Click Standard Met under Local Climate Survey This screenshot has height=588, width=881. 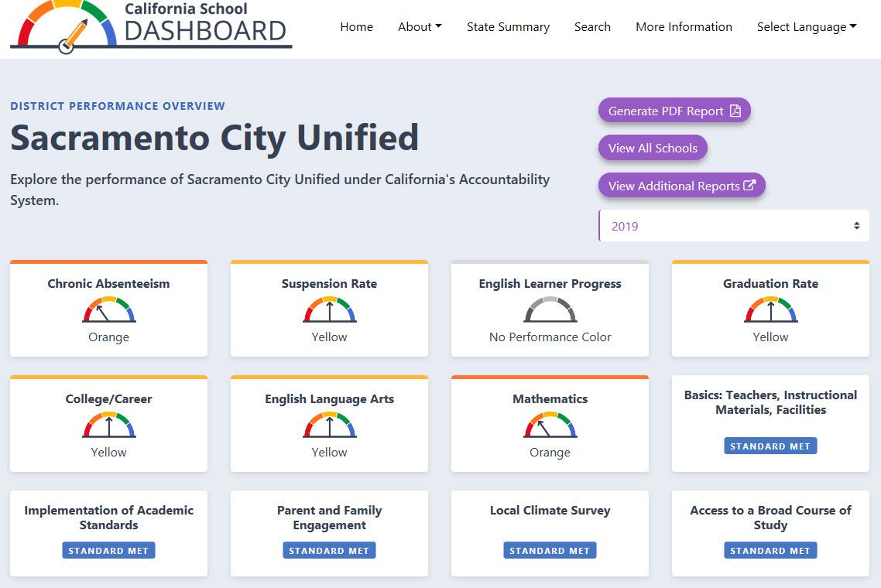(550, 550)
